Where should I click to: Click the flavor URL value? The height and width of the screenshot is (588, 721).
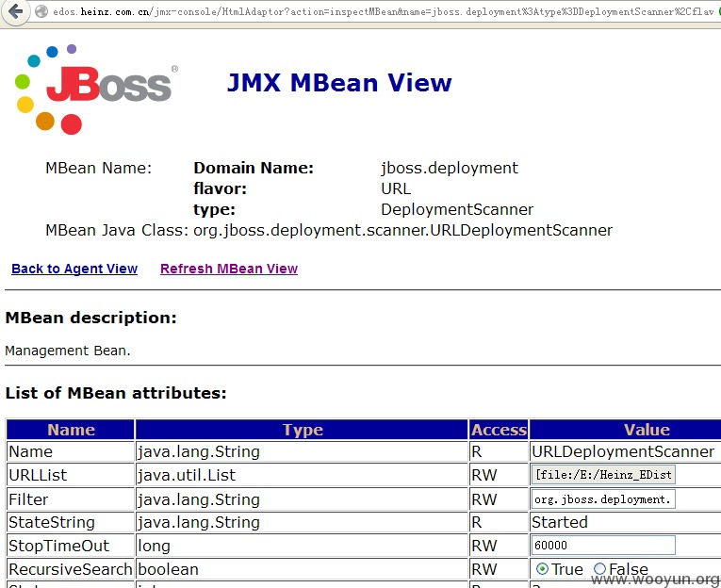pyautogui.click(x=396, y=189)
